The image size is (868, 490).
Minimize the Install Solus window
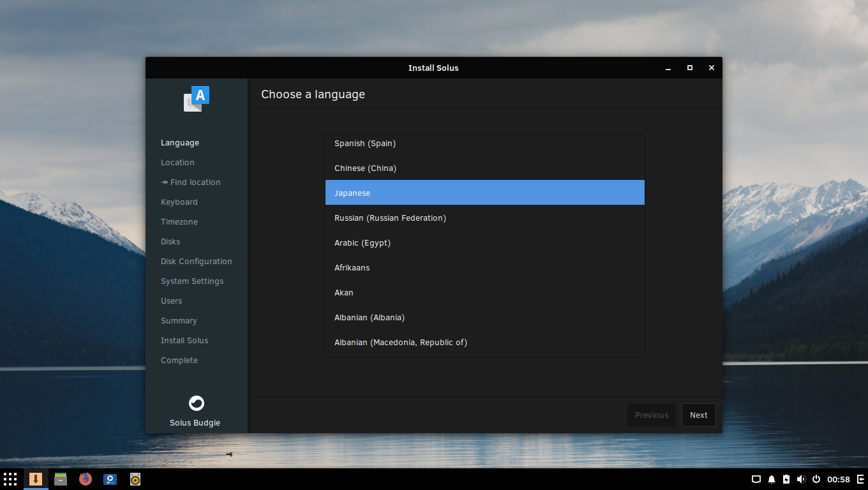[668, 68]
